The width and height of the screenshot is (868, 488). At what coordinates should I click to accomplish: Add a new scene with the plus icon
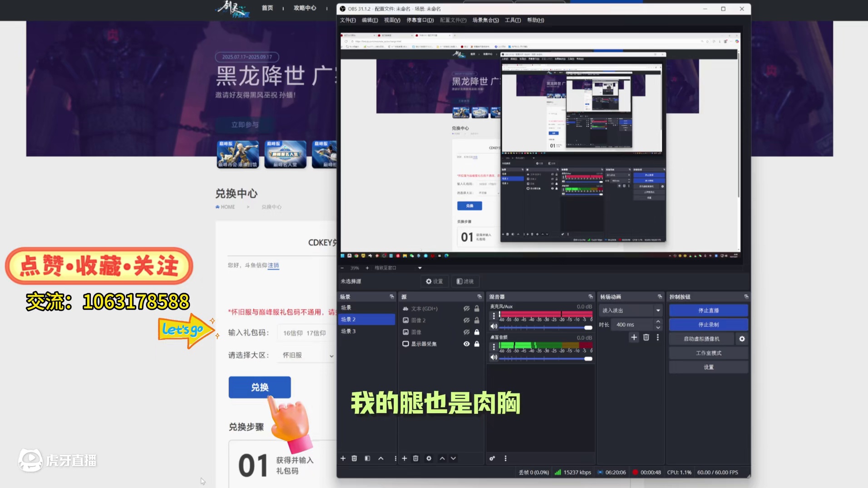point(343,459)
